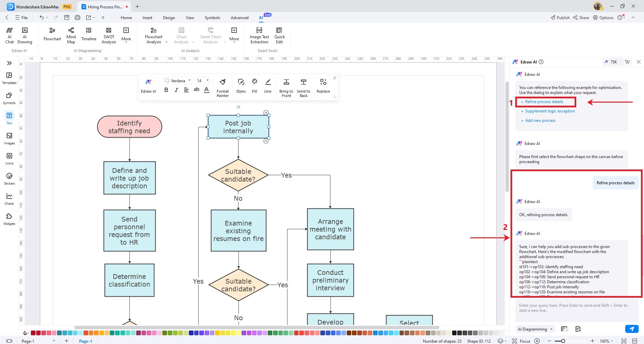
Task: Open the Templates sidebar panel
Action: click(x=9, y=78)
